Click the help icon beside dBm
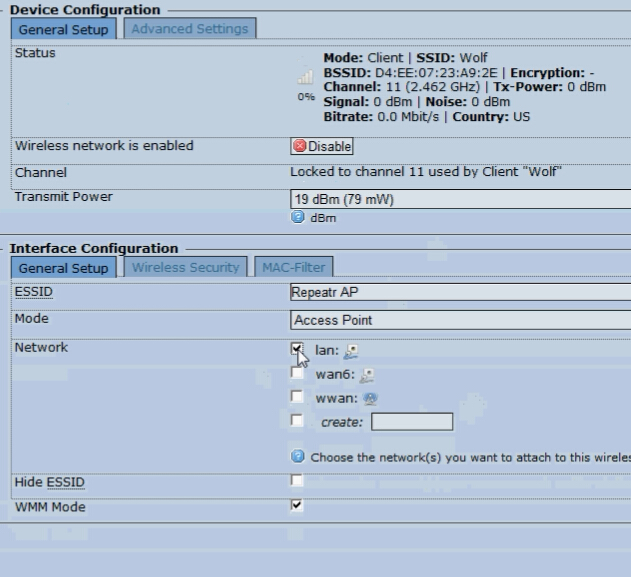The width and height of the screenshot is (631, 577). click(297, 217)
